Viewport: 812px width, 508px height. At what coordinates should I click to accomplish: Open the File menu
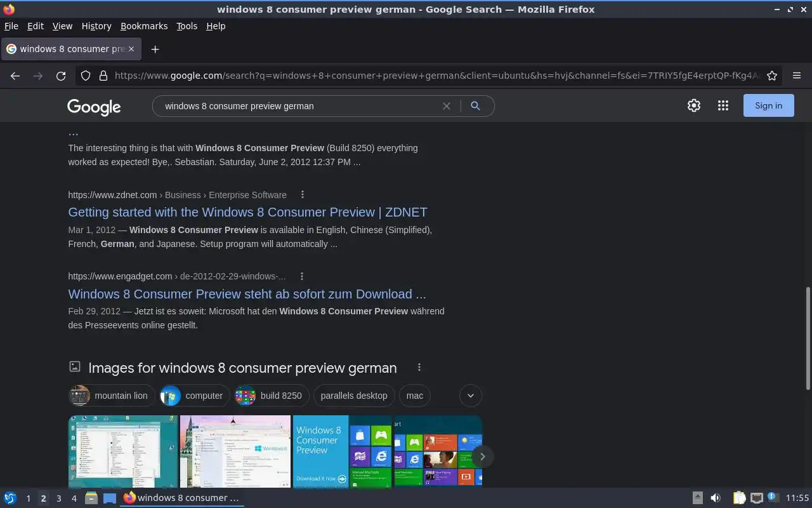pyautogui.click(x=11, y=26)
